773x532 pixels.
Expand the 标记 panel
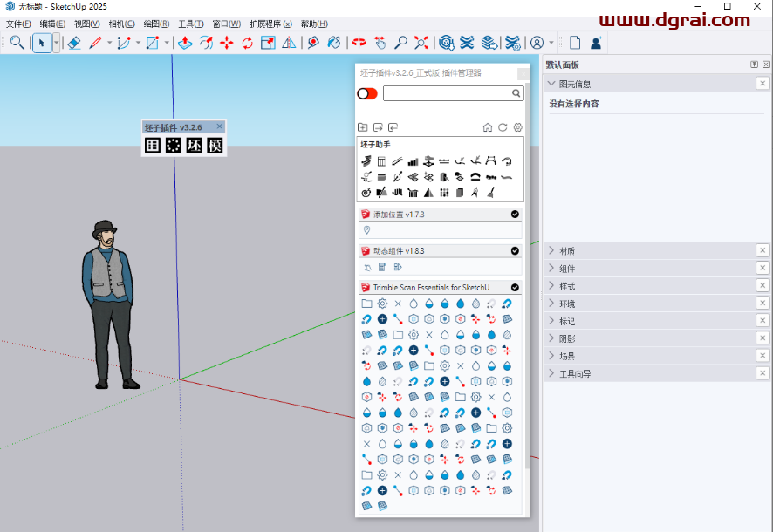click(551, 321)
